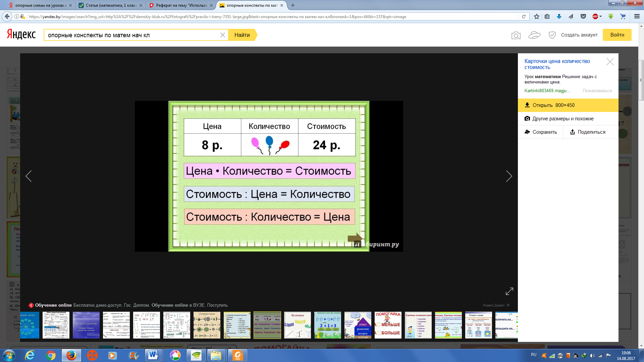Select the ПОМОГАЙКА thumbnail in strip
644x362 pixels.
click(388, 325)
